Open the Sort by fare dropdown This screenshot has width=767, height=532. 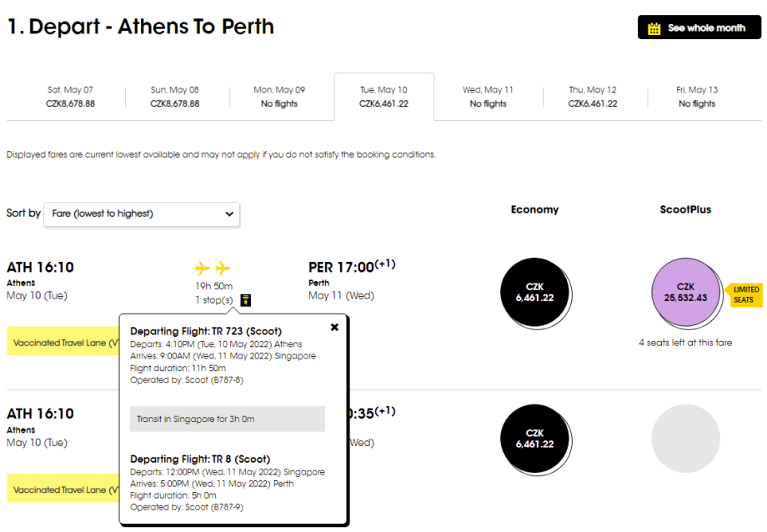[x=141, y=213]
